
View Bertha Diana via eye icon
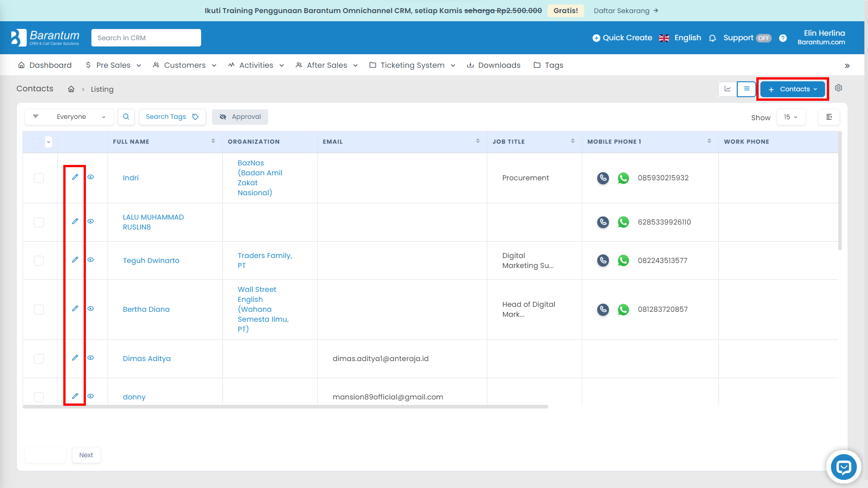tap(90, 309)
